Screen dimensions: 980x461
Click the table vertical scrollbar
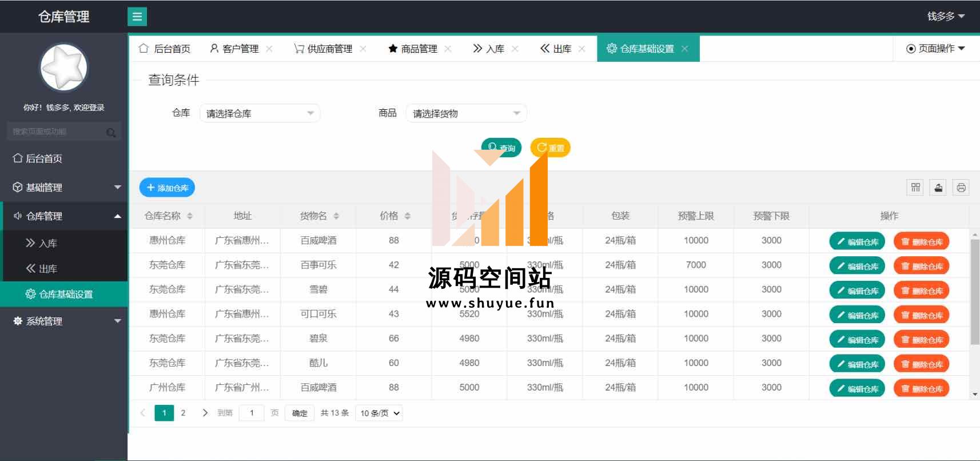pos(975,292)
